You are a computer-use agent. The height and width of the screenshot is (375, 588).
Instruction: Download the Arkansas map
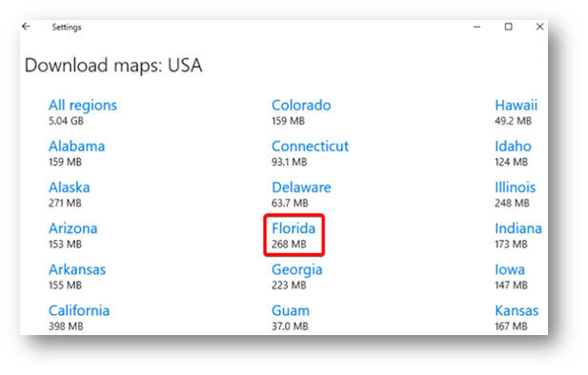coord(77,277)
